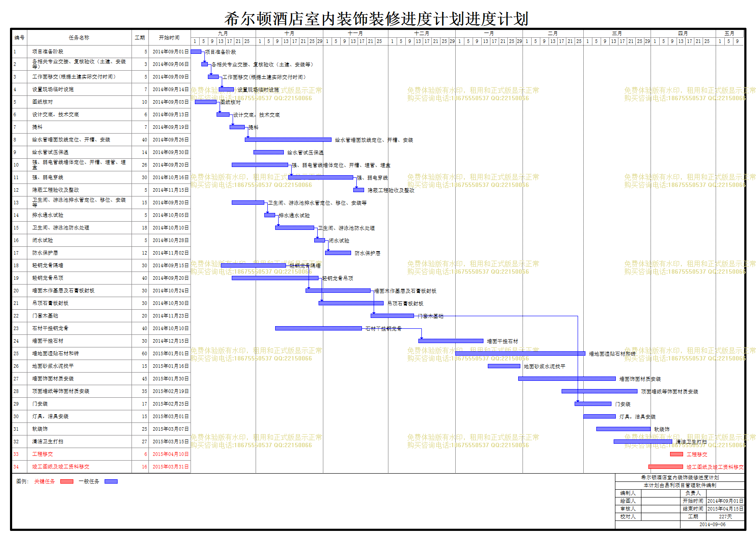
Task: Click 强、弱电穿线 in the task name column
Action: pyautogui.click(x=48, y=177)
